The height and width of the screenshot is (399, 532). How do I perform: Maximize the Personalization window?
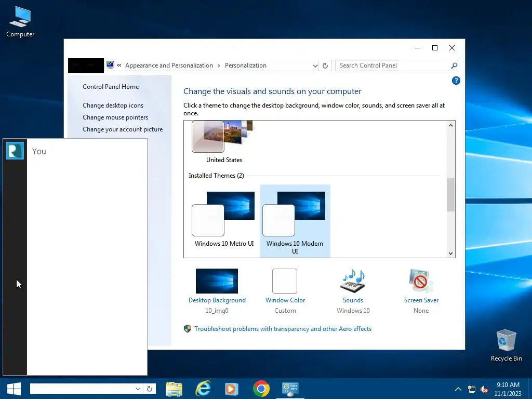435,48
